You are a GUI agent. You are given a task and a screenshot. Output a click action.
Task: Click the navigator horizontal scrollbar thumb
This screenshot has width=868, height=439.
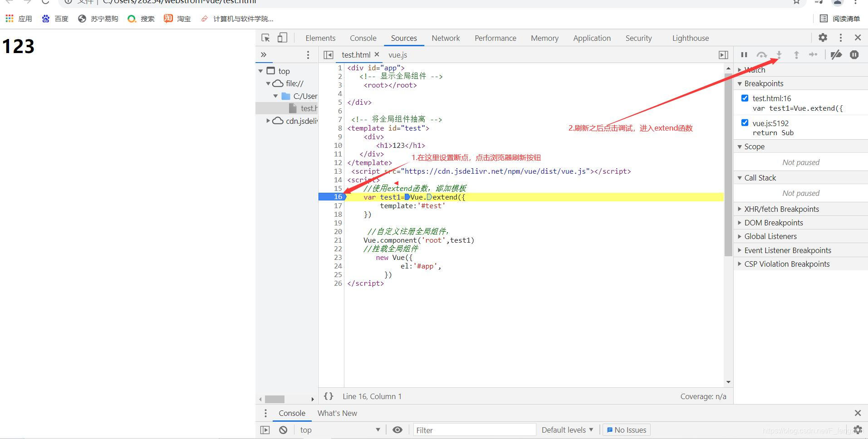coord(275,399)
